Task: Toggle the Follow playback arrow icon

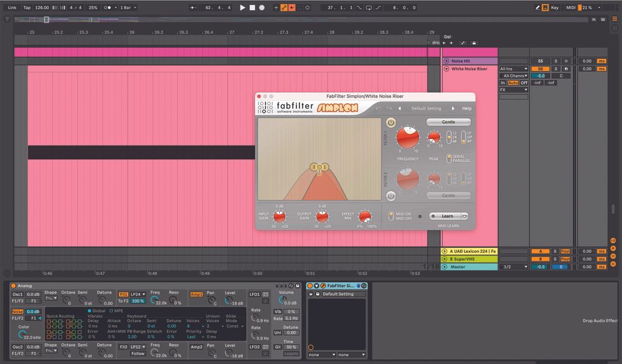Action: coord(193,7)
